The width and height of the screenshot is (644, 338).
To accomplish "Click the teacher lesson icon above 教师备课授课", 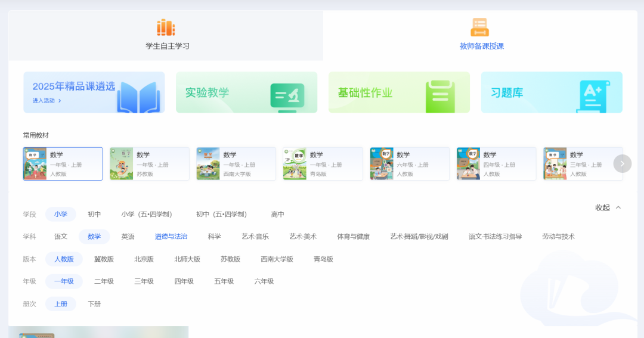I will point(479,27).
